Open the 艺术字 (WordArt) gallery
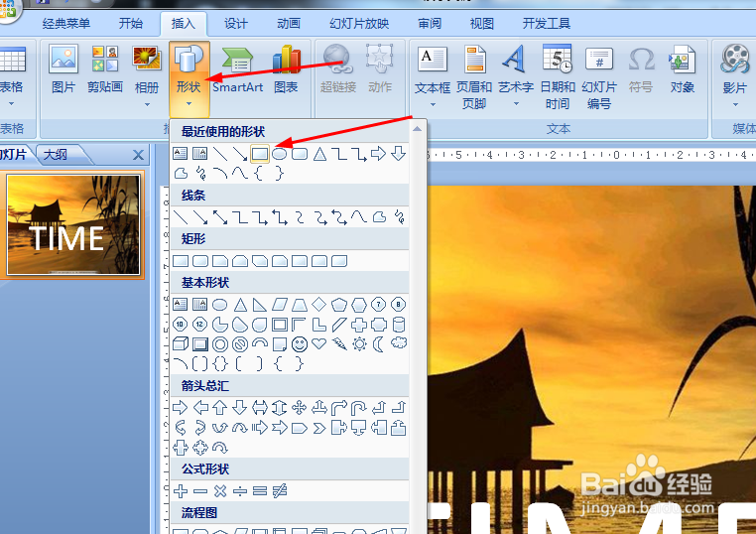 coord(516,77)
